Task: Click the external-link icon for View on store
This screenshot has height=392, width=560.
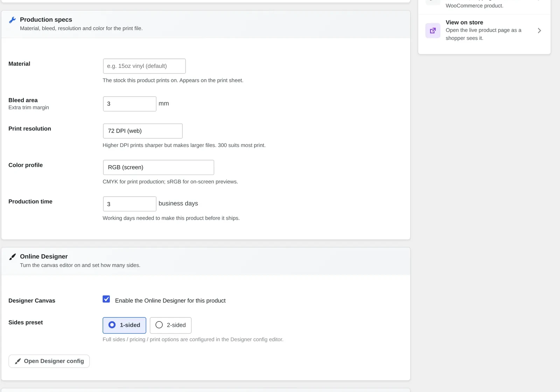Action: (433, 30)
